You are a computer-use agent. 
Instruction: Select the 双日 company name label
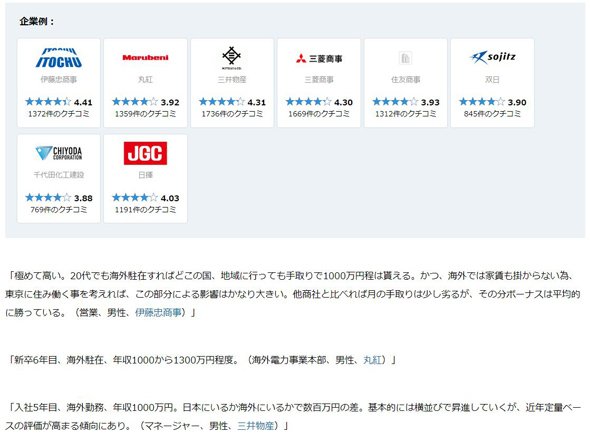click(x=492, y=79)
